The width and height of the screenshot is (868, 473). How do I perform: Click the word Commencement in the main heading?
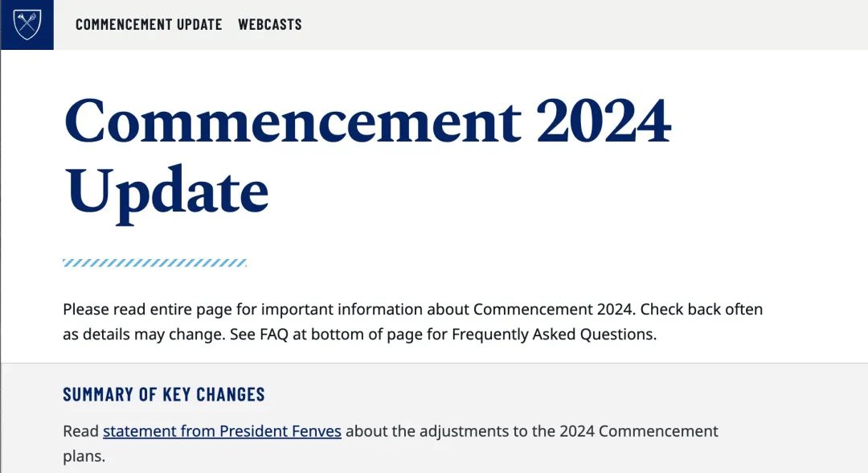[x=293, y=121]
